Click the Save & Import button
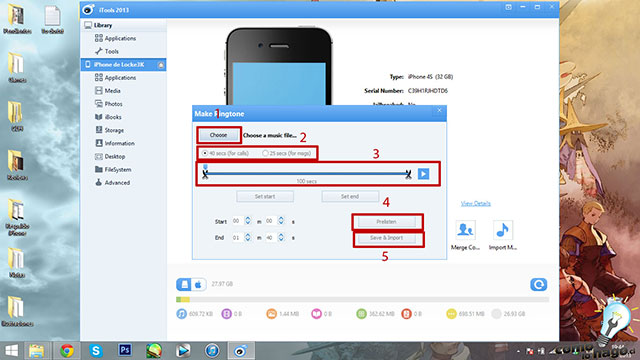 point(386,238)
